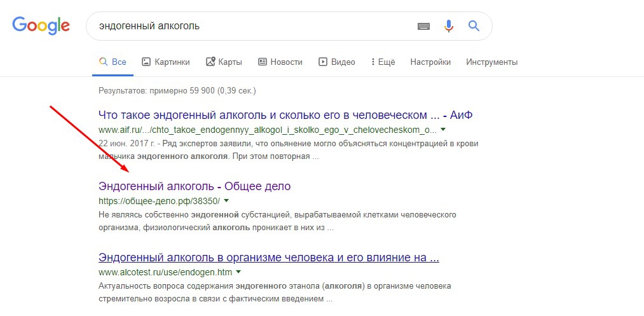
Task: Click the www.alcotest.ru/use/endogen.htm URL text
Action: 165,272
